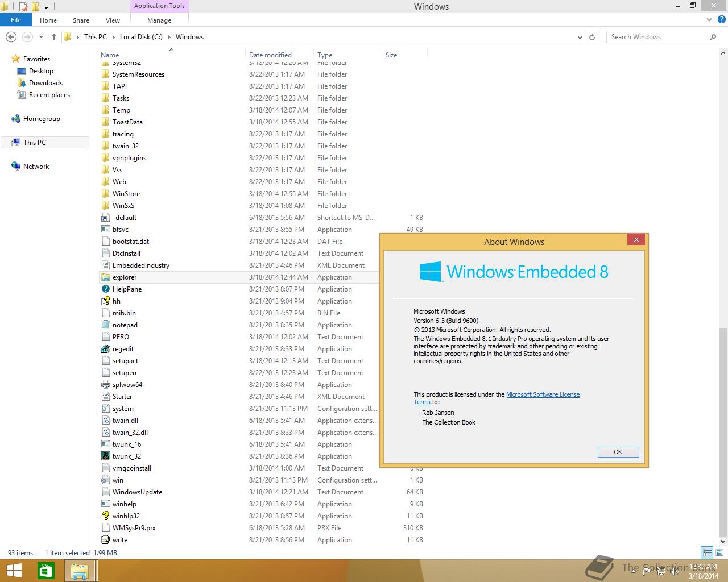Switch to large icons view layout

(x=719, y=552)
